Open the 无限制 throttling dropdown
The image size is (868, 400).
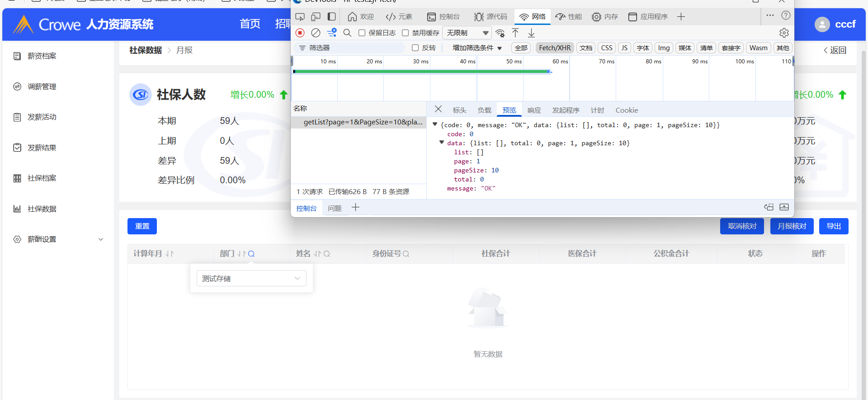click(467, 33)
